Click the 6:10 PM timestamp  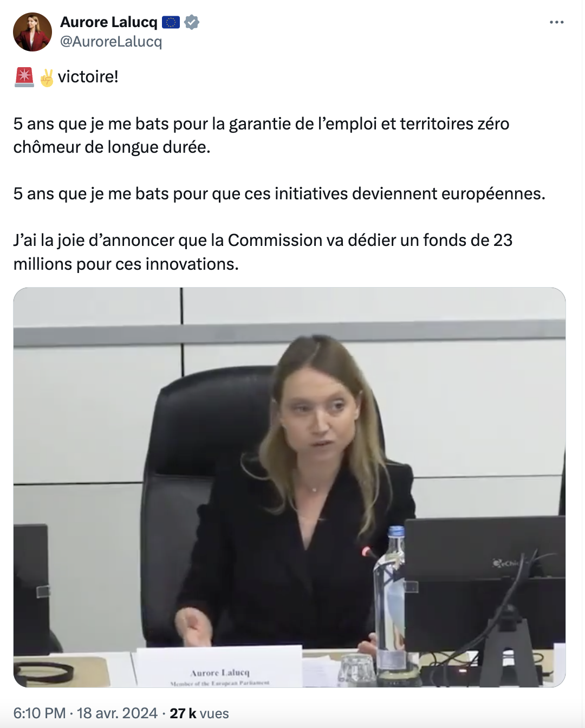[40, 713]
